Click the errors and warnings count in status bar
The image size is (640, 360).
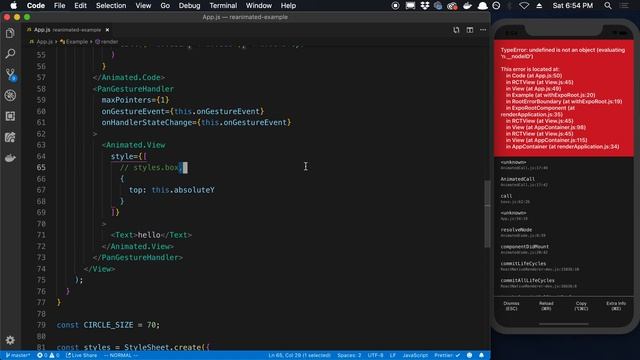[x=48, y=356]
